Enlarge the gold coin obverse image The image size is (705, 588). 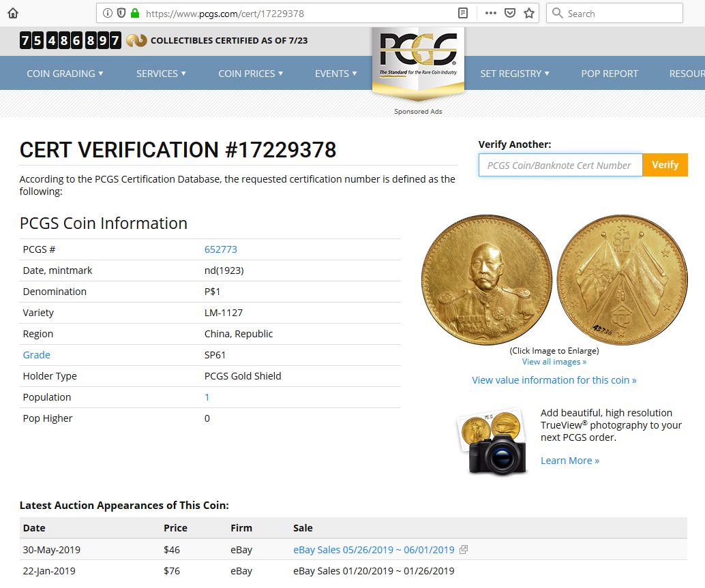[484, 278]
